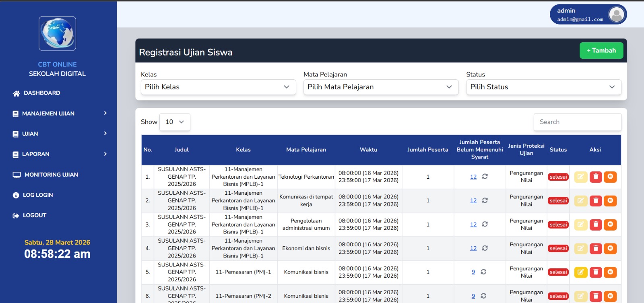The image size is (644, 303).
Task: Click into the Search field
Action: (577, 122)
